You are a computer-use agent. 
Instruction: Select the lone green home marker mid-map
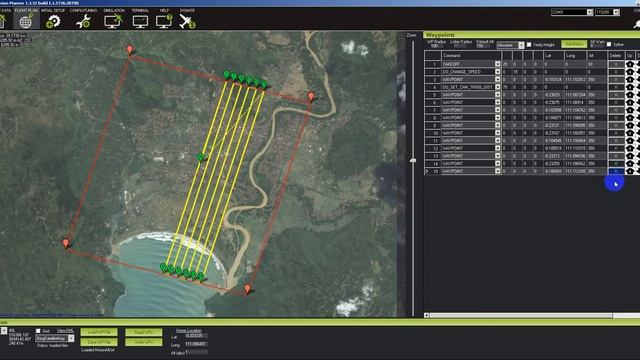click(200, 156)
